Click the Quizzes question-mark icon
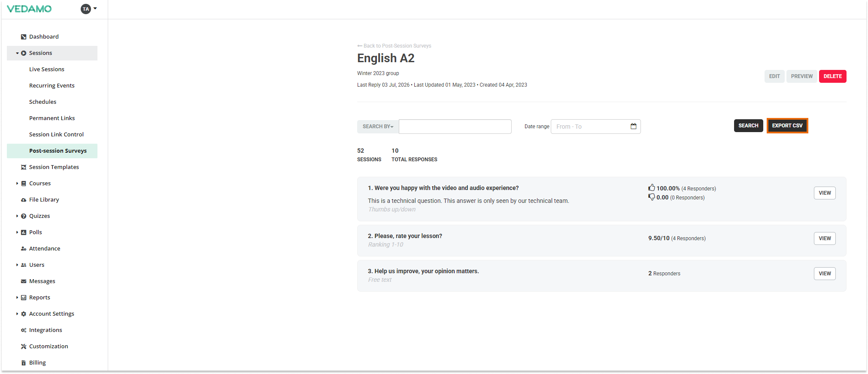Image resolution: width=868 pixels, height=374 pixels. (24, 216)
